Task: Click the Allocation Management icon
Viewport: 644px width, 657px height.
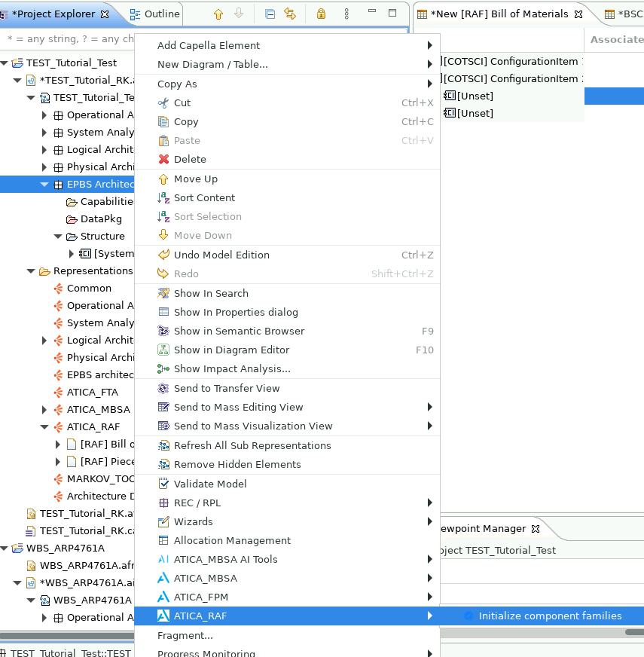Action: (163, 540)
